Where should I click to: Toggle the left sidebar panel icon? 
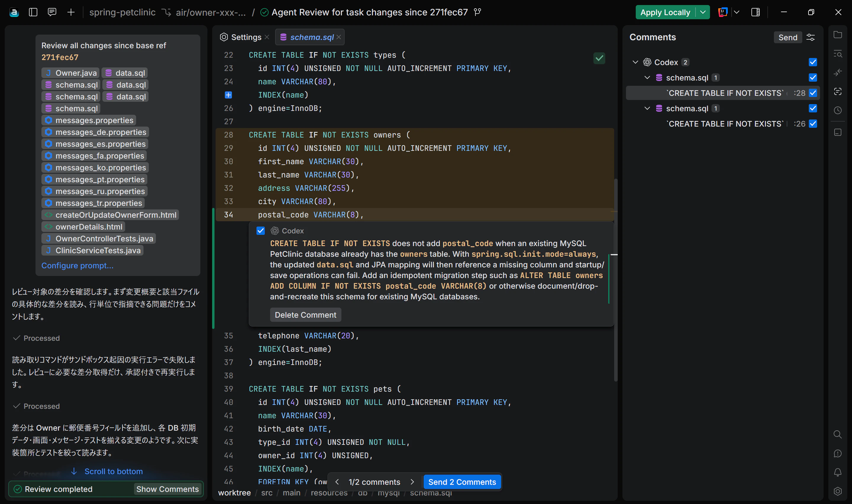click(x=33, y=12)
